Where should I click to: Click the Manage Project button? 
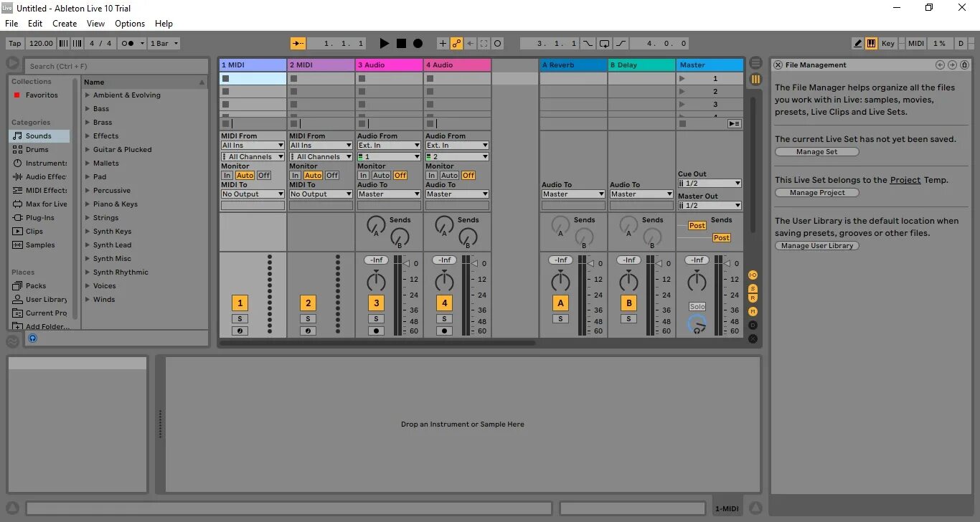816,193
